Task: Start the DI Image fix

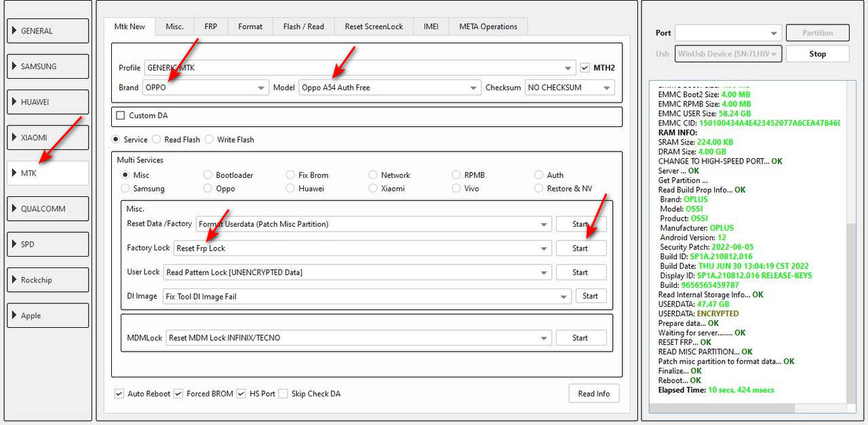Action: [x=591, y=296]
